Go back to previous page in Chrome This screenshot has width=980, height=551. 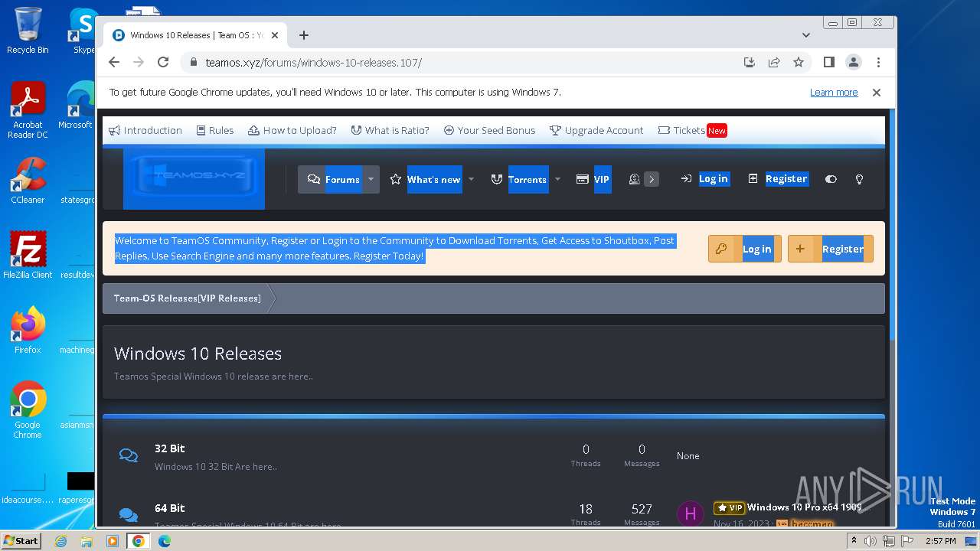[114, 62]
